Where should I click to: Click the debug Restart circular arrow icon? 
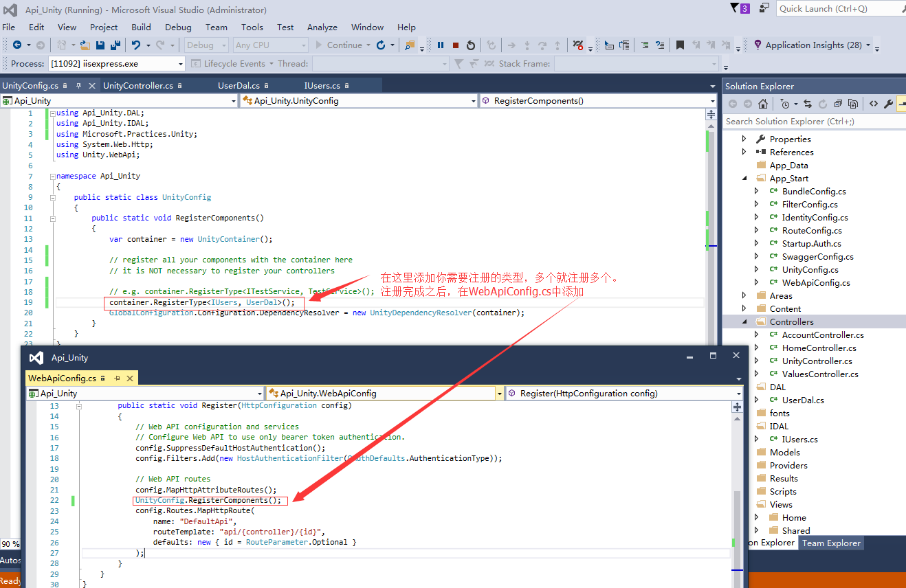[471, 45]
